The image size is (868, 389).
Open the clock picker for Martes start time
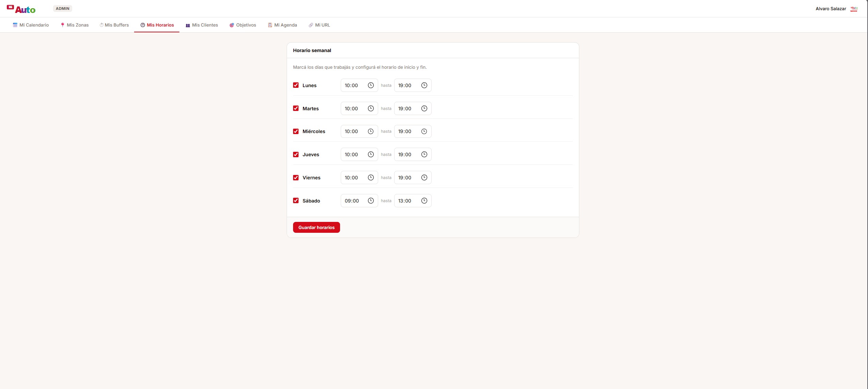tap(371, 109)
